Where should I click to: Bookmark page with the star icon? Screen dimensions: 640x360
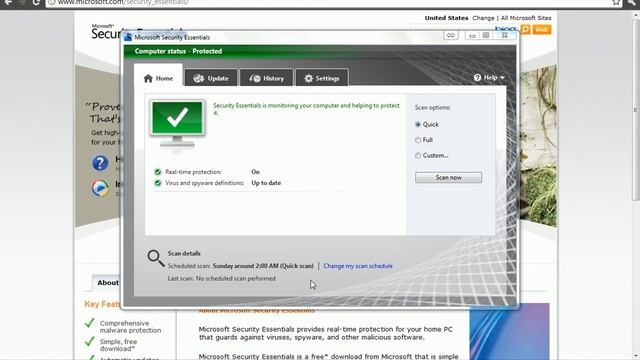[616, 2]
